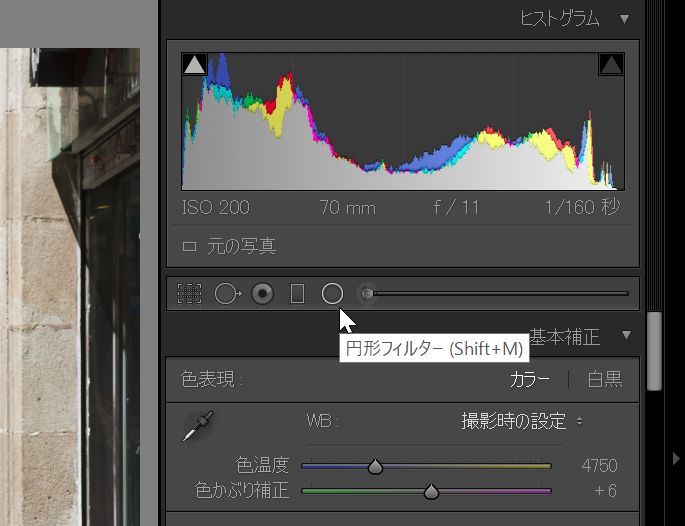The height and width of the screenshot is (526, 685).
Task: Collapse the 基本補正 panel
Action: click(626, 336)
